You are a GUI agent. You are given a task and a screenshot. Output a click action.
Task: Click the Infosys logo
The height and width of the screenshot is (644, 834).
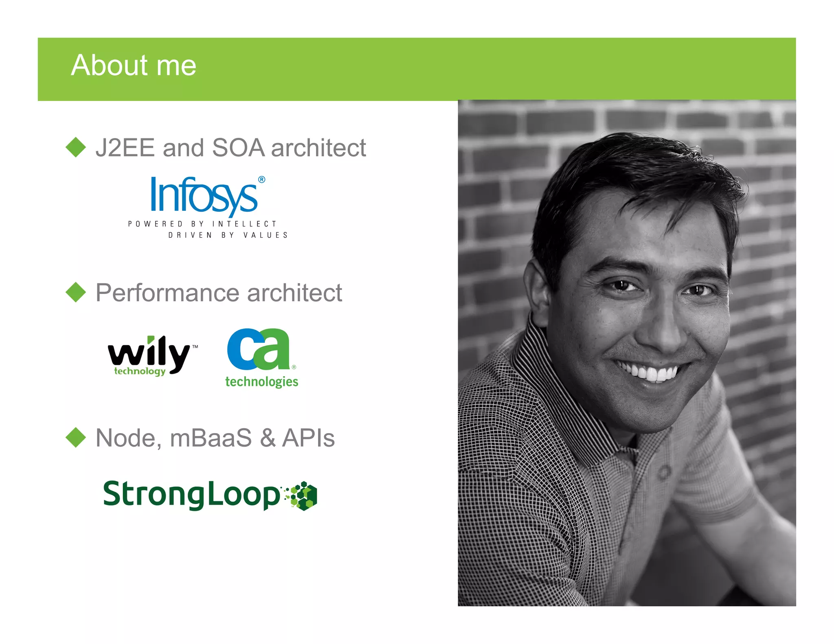point(204,196)
